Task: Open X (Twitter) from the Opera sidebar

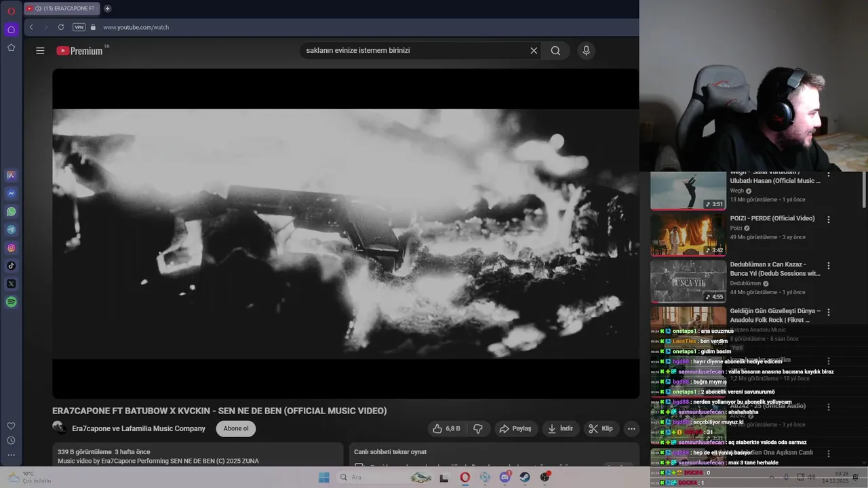Action: (11, 284)
